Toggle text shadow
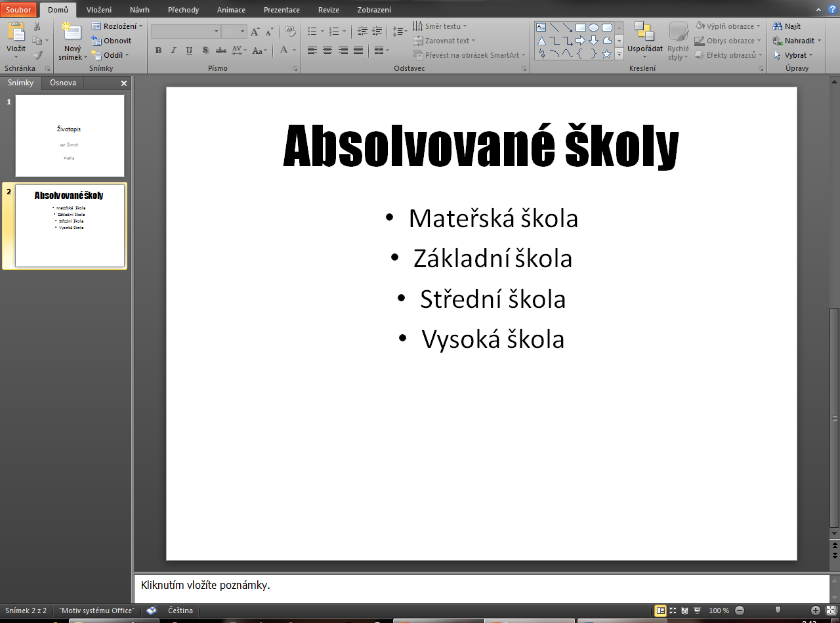Viewport: 840px width, 623px height. [x=205, y=50]
